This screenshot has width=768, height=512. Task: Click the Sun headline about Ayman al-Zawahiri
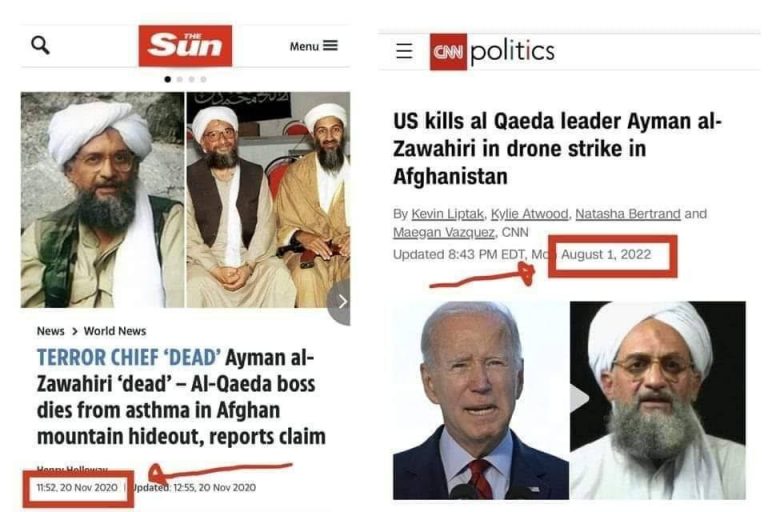point(181,397)
